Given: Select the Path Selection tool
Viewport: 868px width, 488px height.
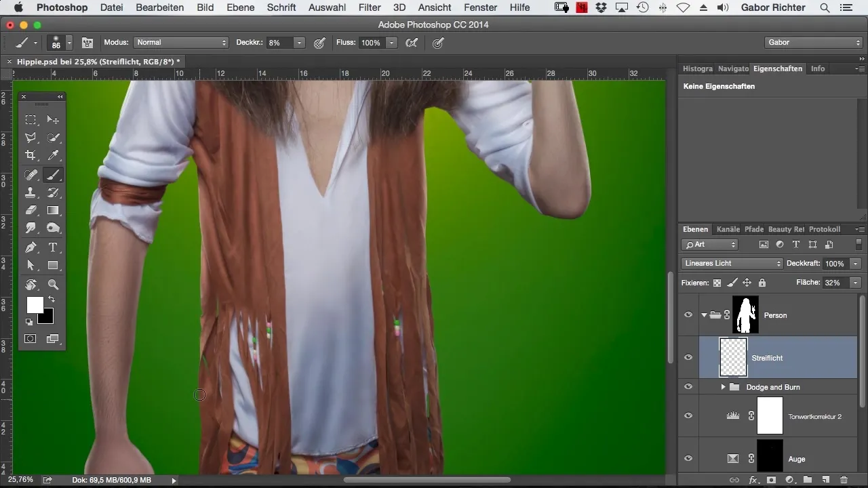Looking at the screenshot, I should [x=31, y=265].
